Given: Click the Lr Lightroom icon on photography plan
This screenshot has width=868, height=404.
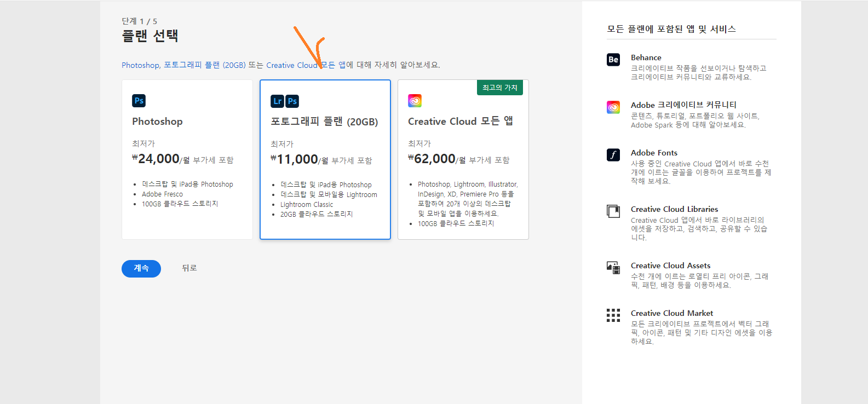Looking at the screenshot, I should [277, 101].
